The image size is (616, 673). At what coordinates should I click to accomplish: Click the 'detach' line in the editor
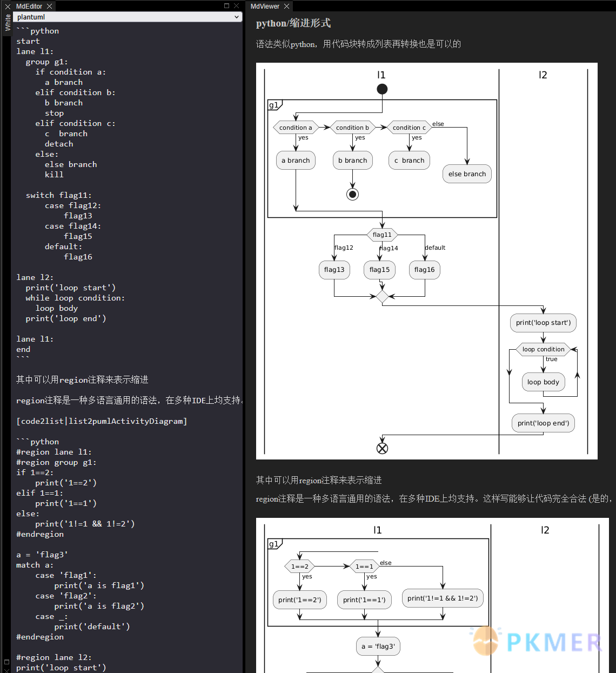pos(59,144)
